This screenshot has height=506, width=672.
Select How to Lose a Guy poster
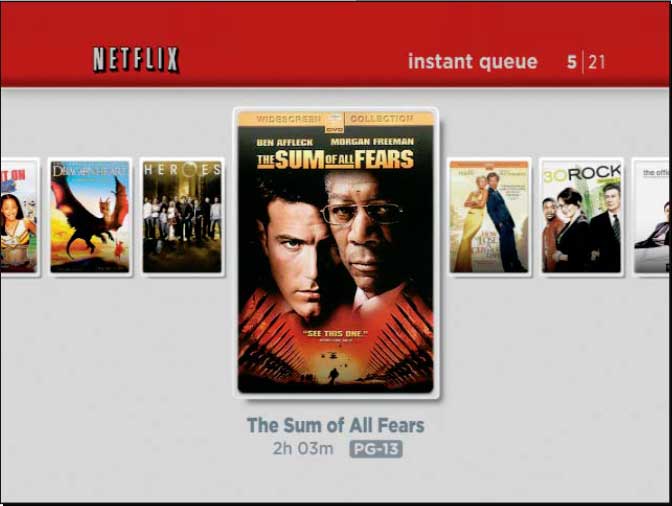pos(489,217)
